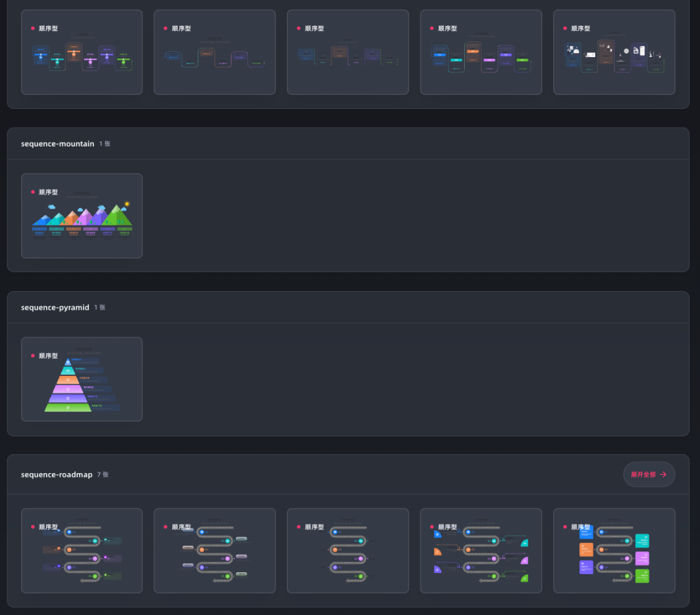The image size is (700, 615).
Task: Select the first sequence-roadmap template thumbnail
Action: coord(82,550)
